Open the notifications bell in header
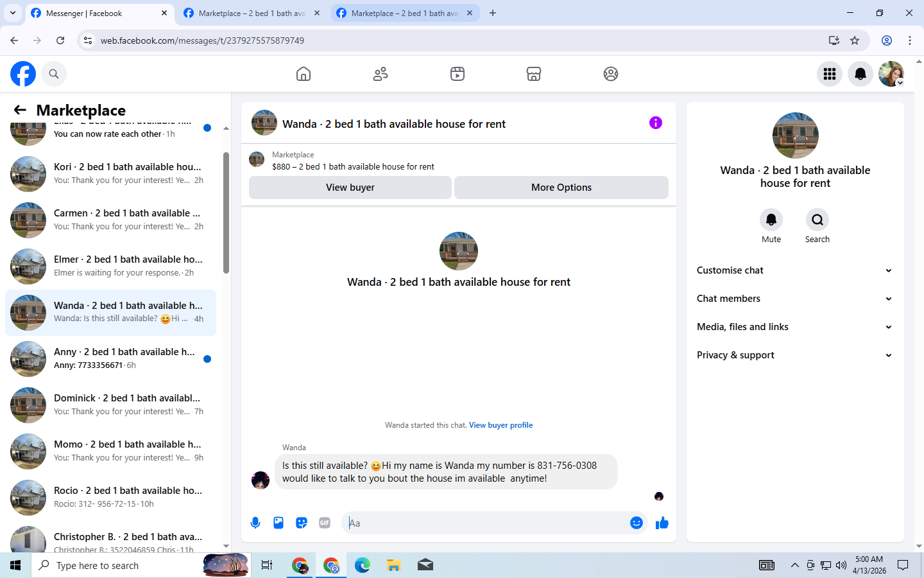Viewport: 924px width, 578px height. point(860,74)
